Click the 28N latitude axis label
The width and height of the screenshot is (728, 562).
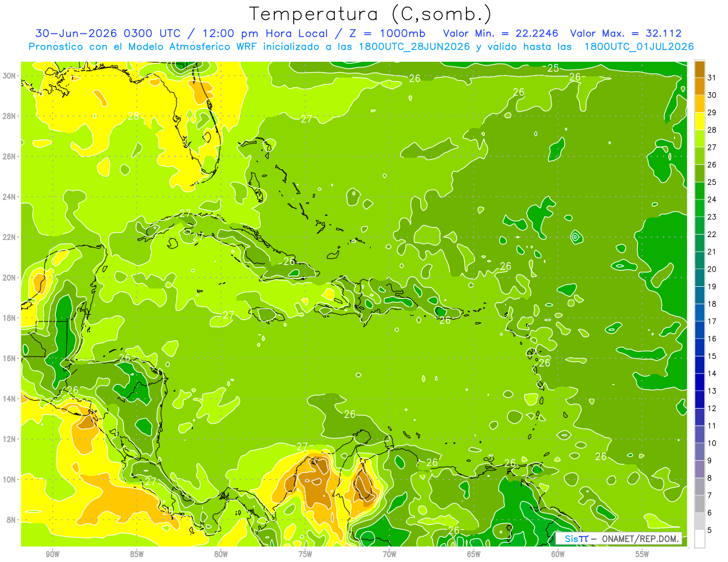coord(10,116)
